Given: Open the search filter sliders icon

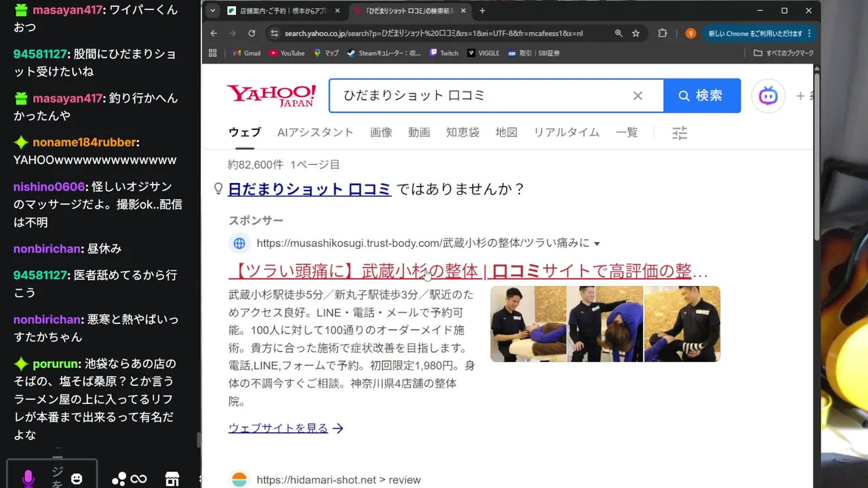Looking at the screenshot, I should tap(679, 133).
